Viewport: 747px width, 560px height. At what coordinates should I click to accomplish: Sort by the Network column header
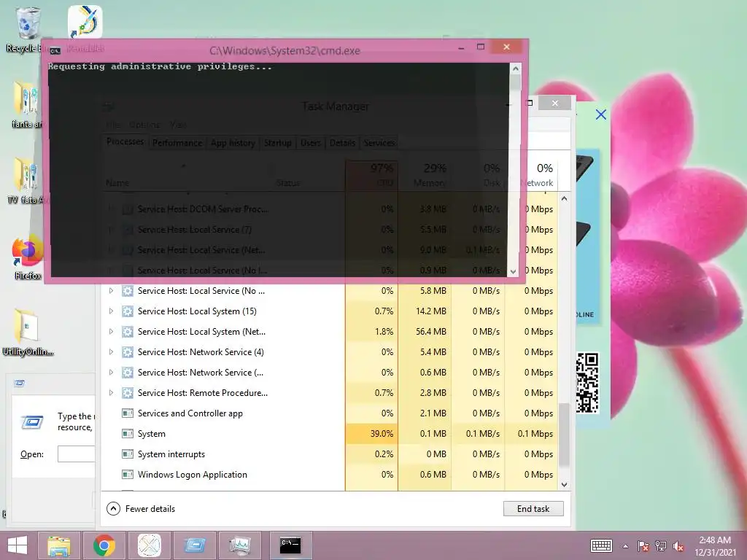[x=538, y=175]
